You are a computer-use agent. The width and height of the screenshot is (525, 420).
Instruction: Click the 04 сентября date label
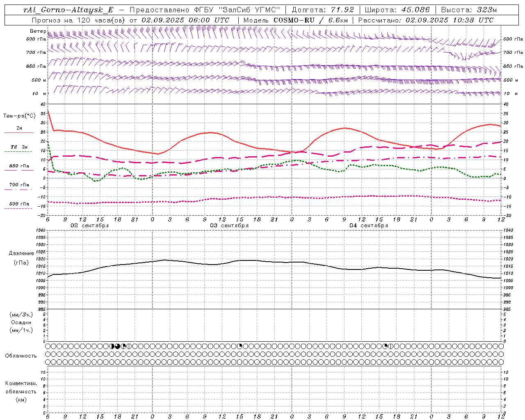point(369,226)
